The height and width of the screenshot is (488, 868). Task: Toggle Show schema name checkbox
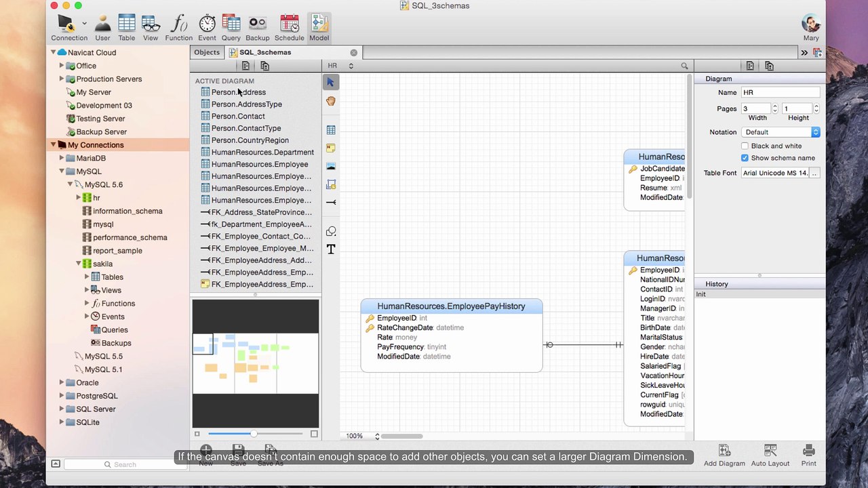745,158
